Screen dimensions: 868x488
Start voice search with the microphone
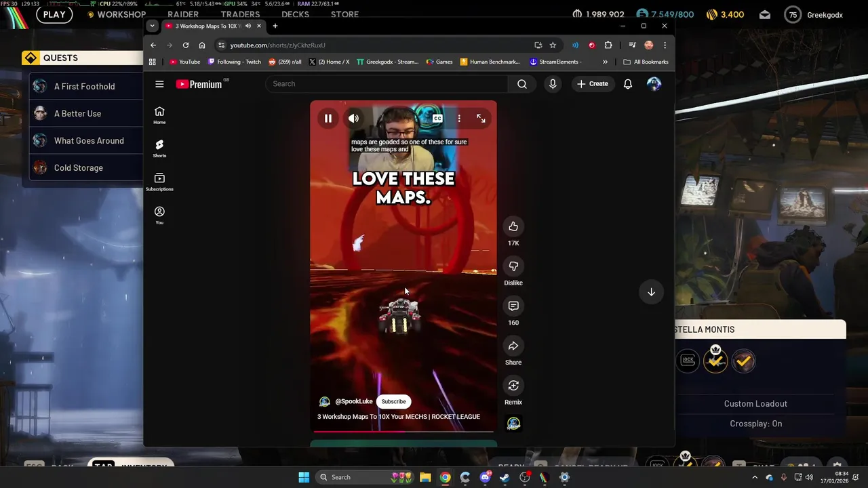pos(553,84)
